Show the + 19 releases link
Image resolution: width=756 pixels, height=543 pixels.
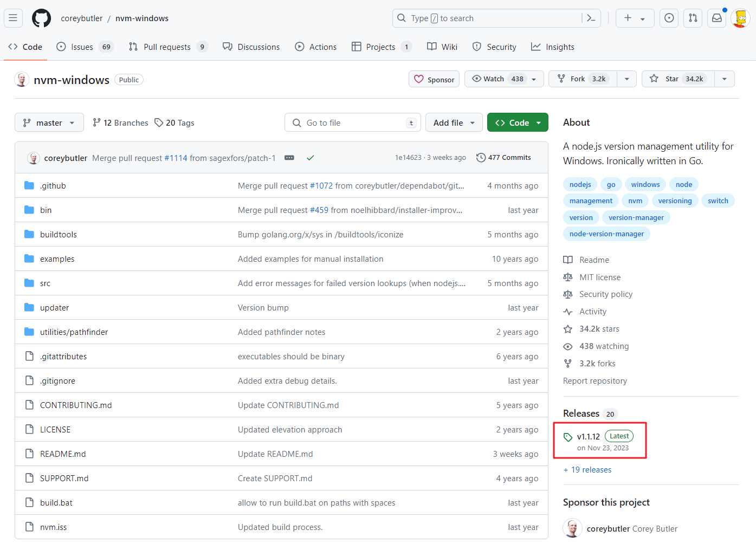[587, 470]
